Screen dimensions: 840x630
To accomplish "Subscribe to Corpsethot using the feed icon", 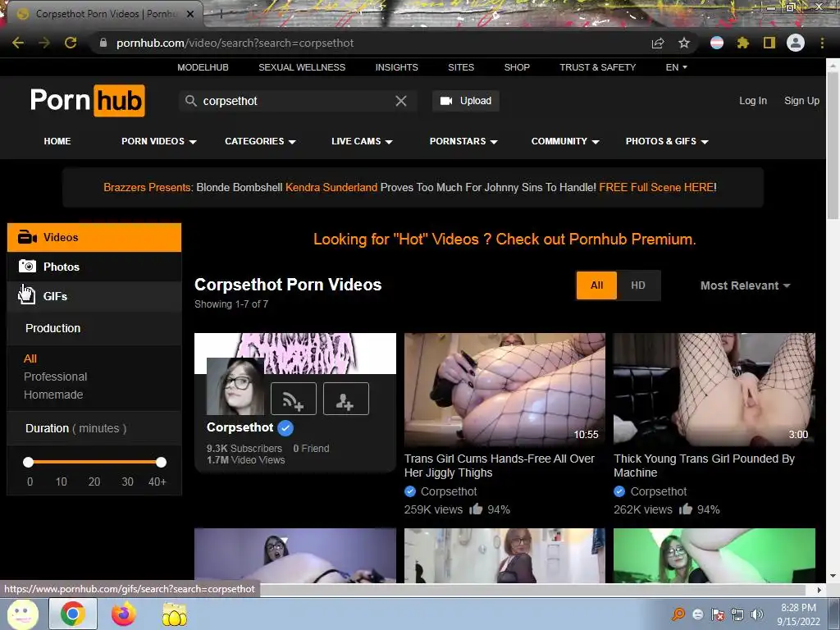I will (x=294, y=399).
